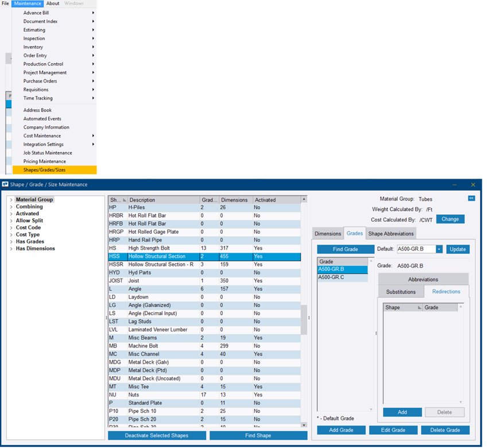Click the Shape / Grade / Size Maintenance window icon

coord(5,184)
